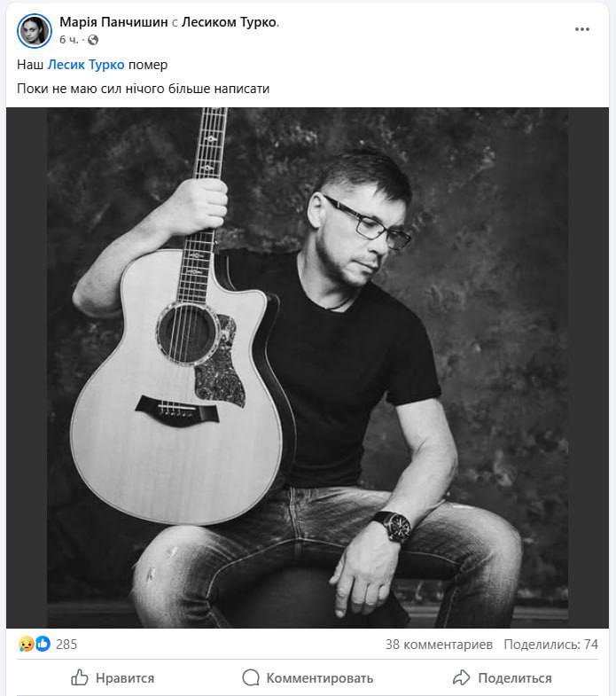Click the Комментировать button label

(x=320, y=677)
